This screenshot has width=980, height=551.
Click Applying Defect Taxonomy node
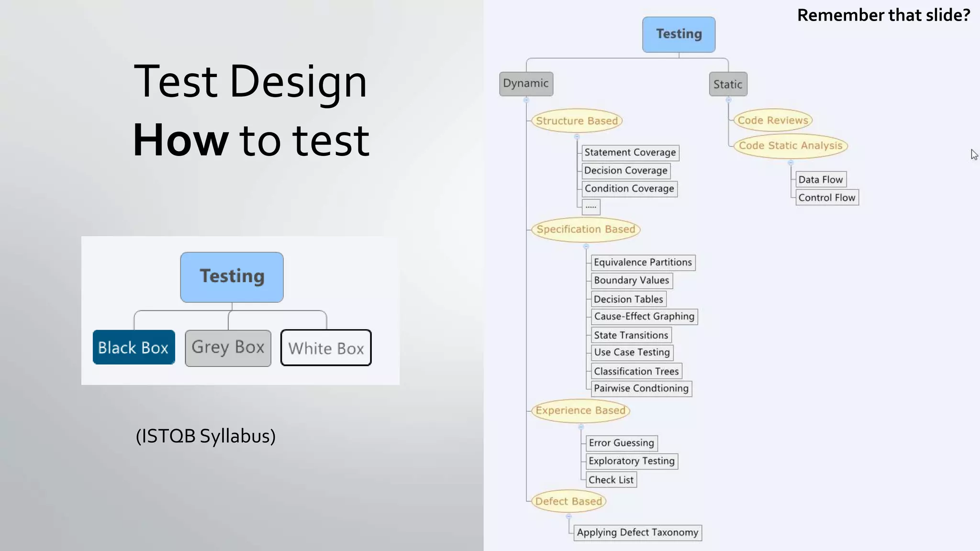637,532
